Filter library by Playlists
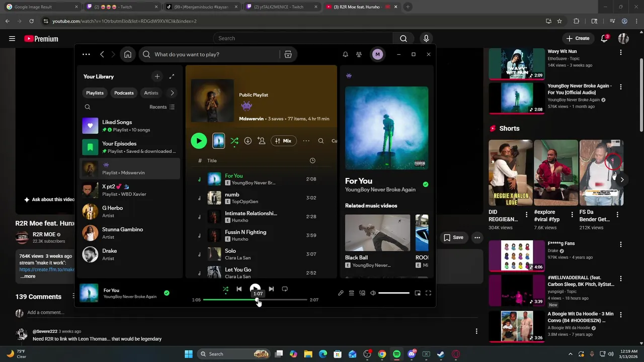The image size is (644, 362). coord(95,93)
